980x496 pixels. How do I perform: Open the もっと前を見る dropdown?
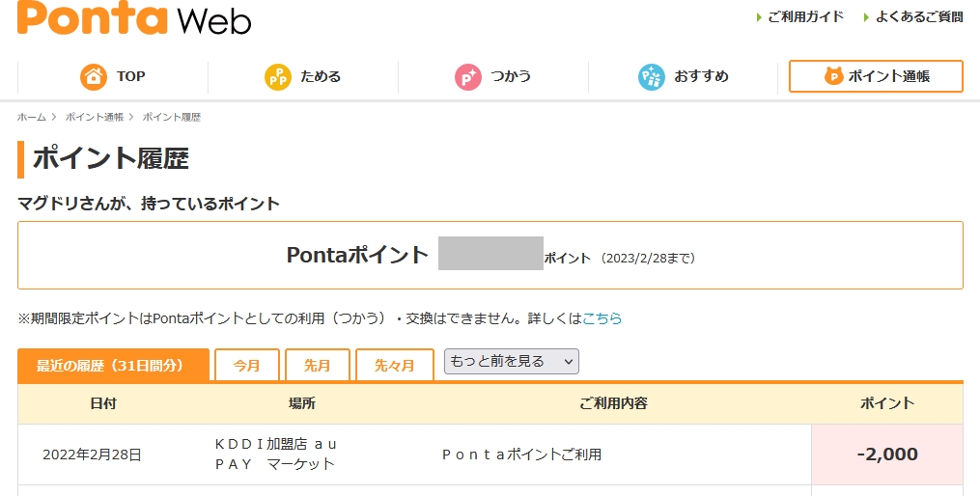511,362
